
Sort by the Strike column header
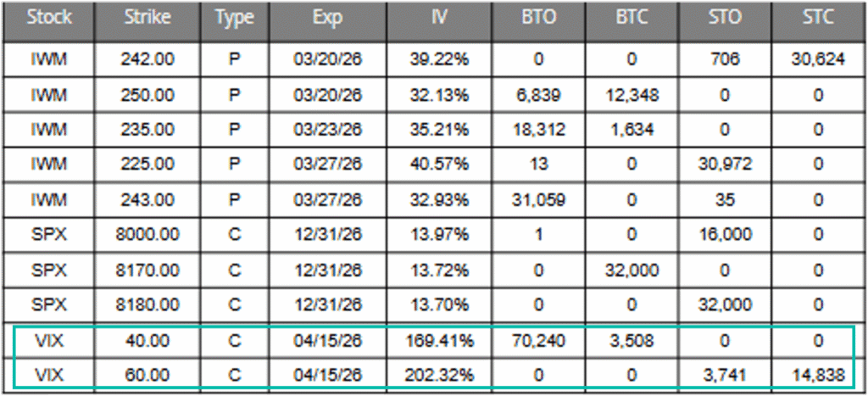(147, 18)
